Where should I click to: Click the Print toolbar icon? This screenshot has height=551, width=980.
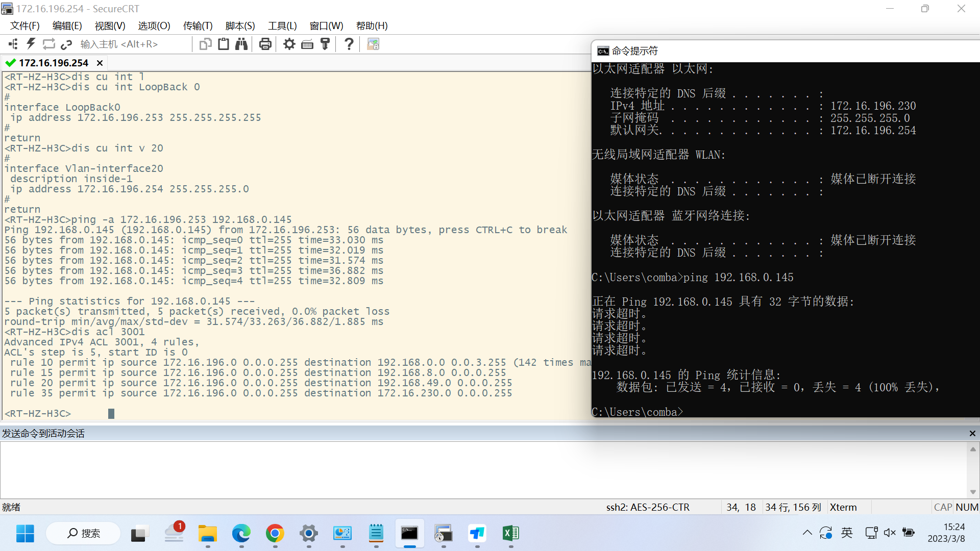point(265,44)
